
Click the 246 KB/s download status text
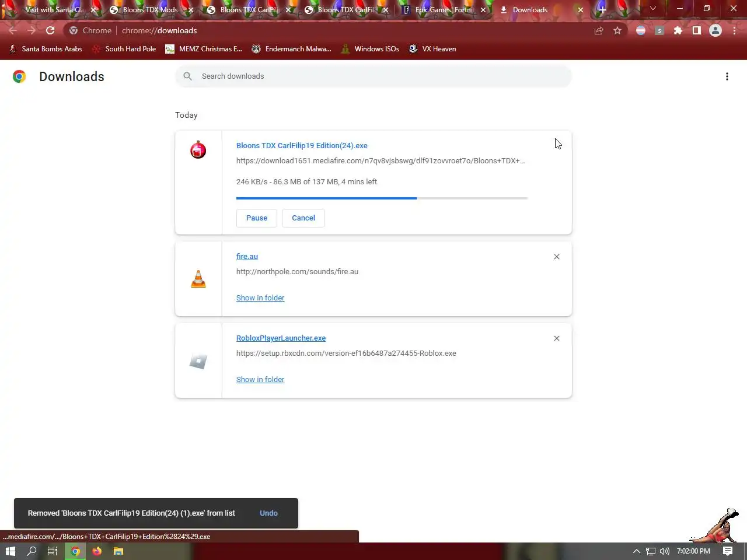click(x=306, y=182)
